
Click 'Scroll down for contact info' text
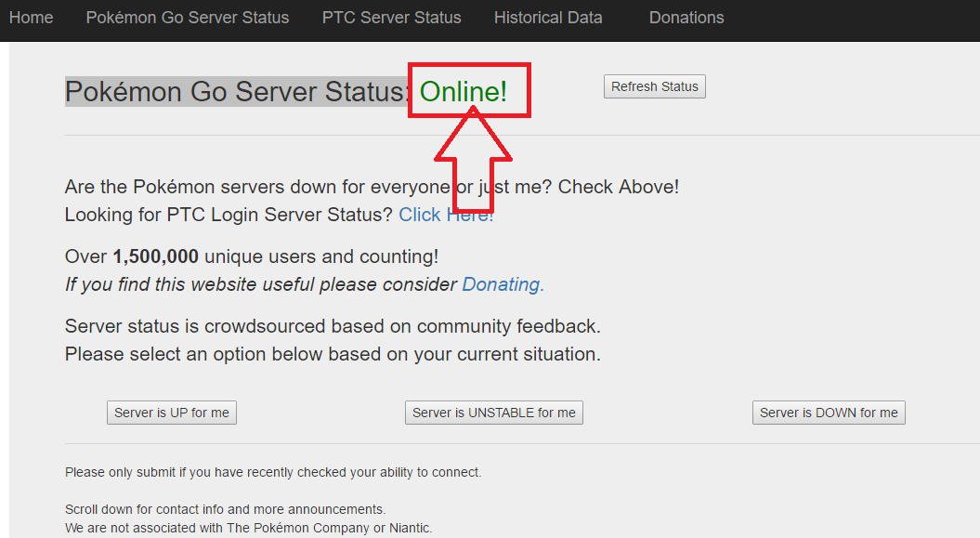225,509
